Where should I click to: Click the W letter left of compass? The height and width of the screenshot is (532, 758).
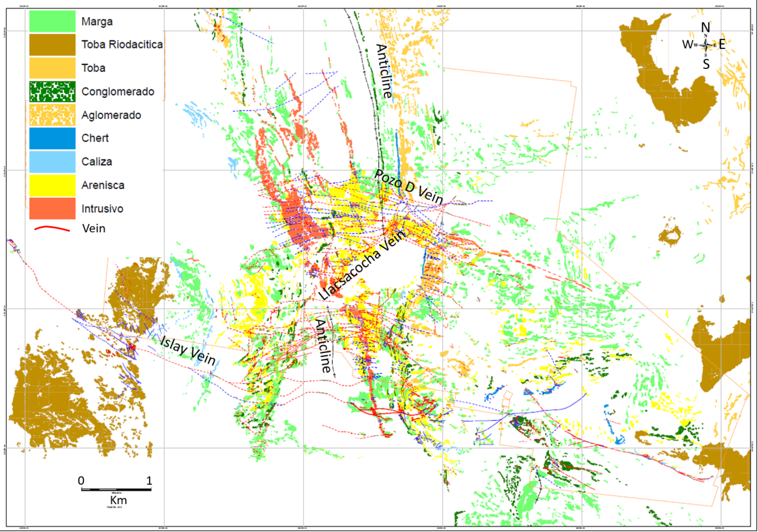688,44
